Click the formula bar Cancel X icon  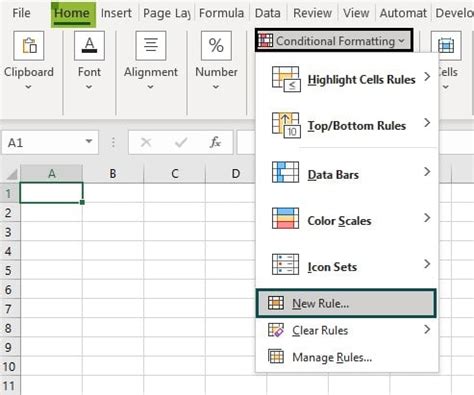(146, 143)
